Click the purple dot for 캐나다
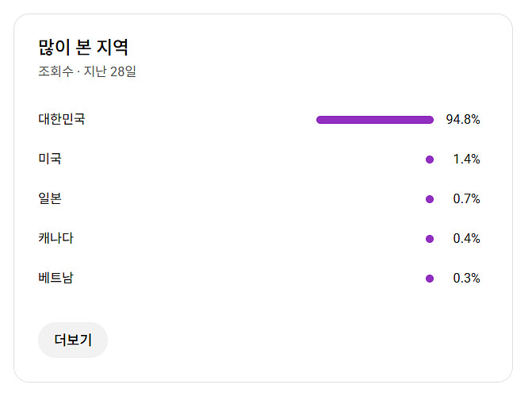532x400 pixels. [430, 239]
